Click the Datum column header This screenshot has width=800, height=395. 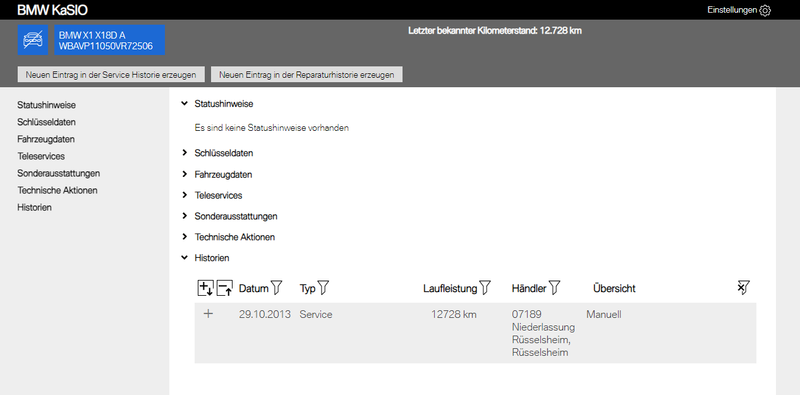coord(254,288)
